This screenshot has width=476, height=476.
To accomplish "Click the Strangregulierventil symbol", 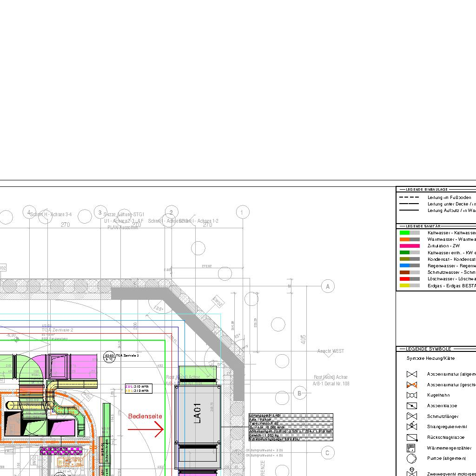I will tap(412, 426).
